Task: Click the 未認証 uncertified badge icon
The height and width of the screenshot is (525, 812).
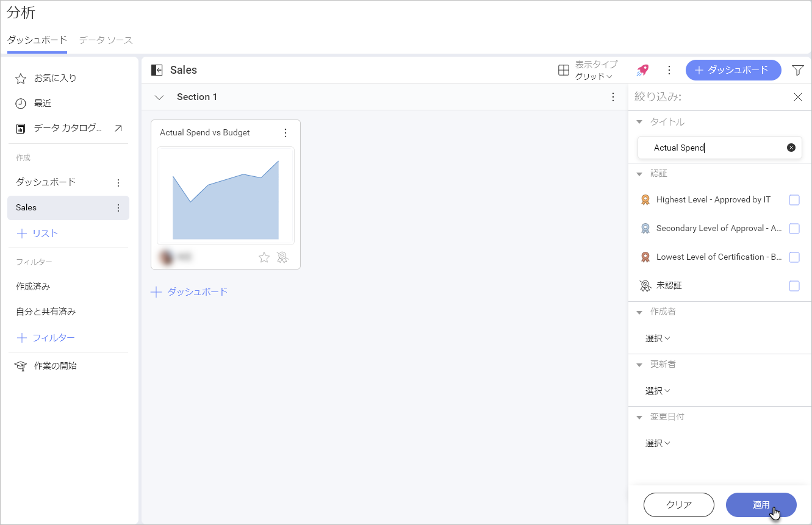Action: coord(645,285)
